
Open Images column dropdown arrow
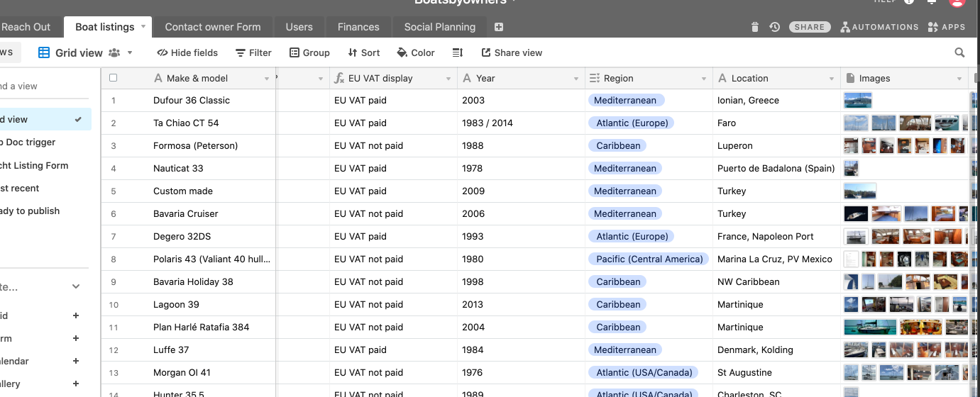click(x=959, y=79)
